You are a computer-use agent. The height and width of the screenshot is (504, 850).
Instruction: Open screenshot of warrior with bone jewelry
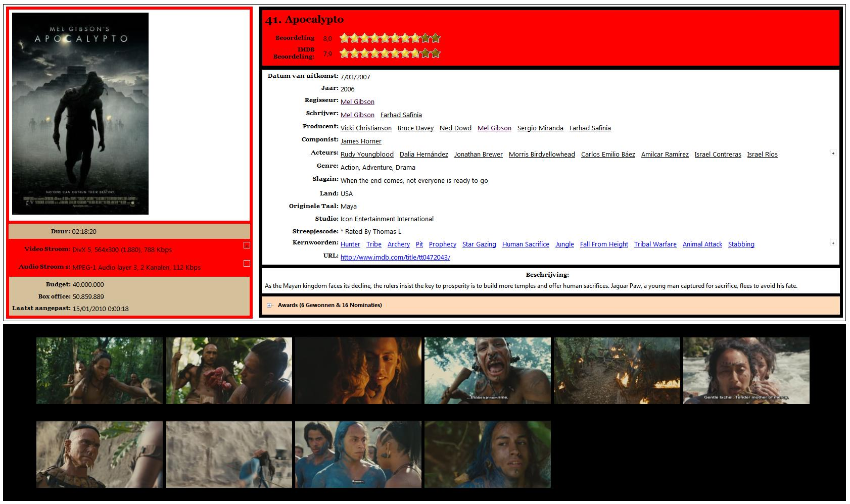100,455
